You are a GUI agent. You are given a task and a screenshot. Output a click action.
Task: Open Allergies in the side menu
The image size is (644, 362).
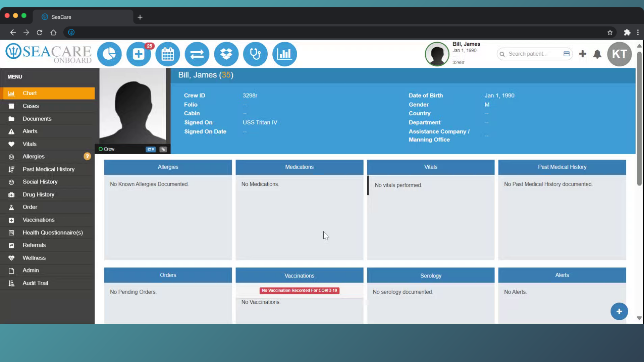coord(47,157)
